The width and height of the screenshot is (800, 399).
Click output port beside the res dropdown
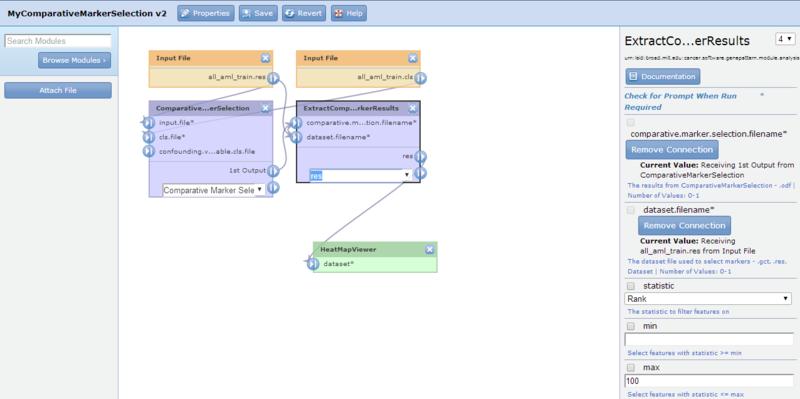(421, 173)
